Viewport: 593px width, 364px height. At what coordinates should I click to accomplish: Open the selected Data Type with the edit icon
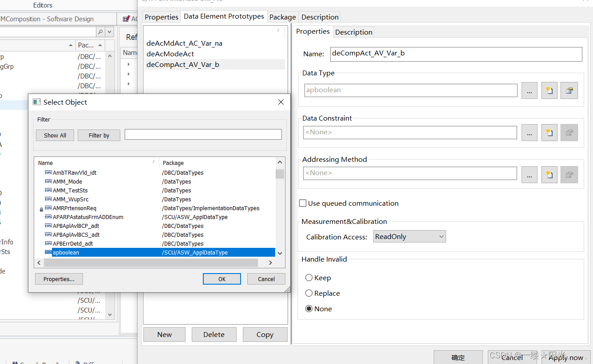[569, 90]
